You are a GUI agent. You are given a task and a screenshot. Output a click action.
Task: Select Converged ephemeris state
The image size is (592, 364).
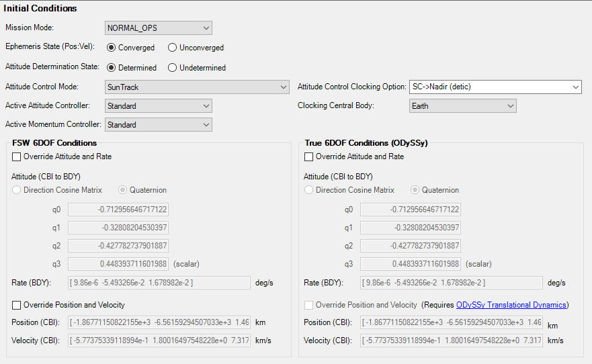pyautogui.click(x=112, y=48)
